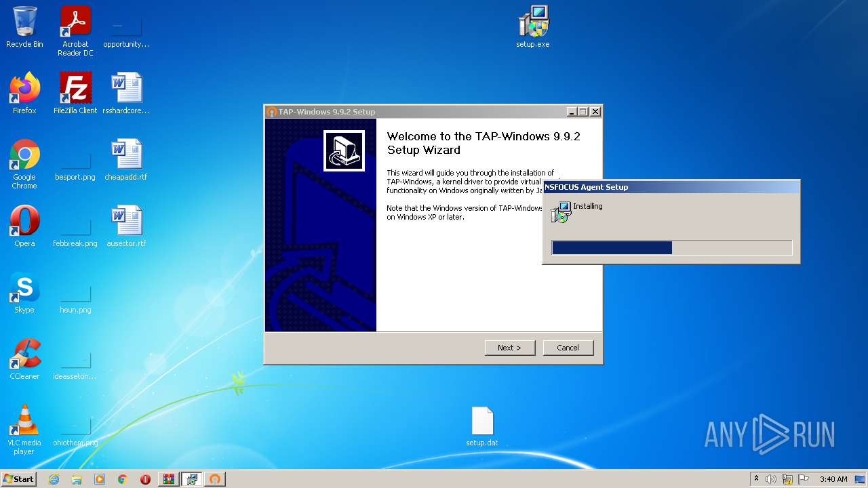Launch the VLC media player shortcut
Screen dimensions: 868x488
(24, 430)
